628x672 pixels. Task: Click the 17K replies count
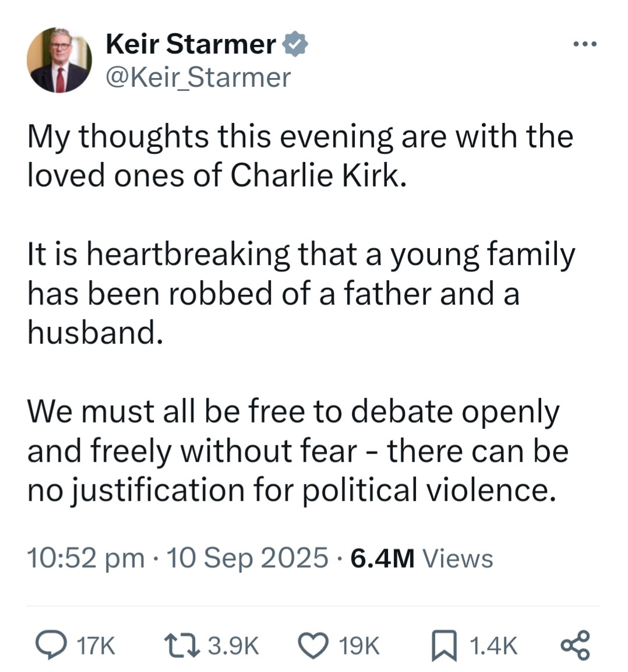(97, 646)
